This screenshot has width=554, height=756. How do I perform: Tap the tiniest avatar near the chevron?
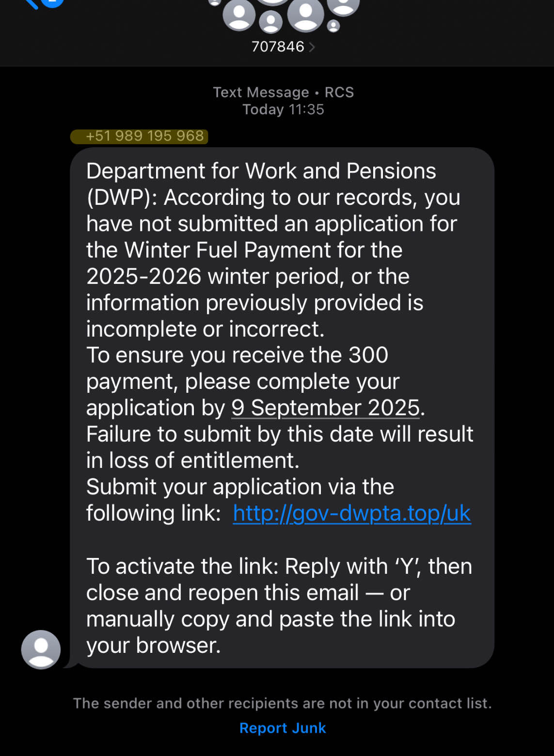333,26
